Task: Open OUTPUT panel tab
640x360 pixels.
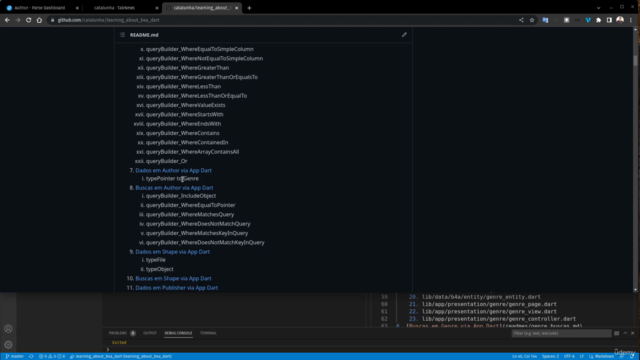Action: pyautogui.click(x=150, y=333)
